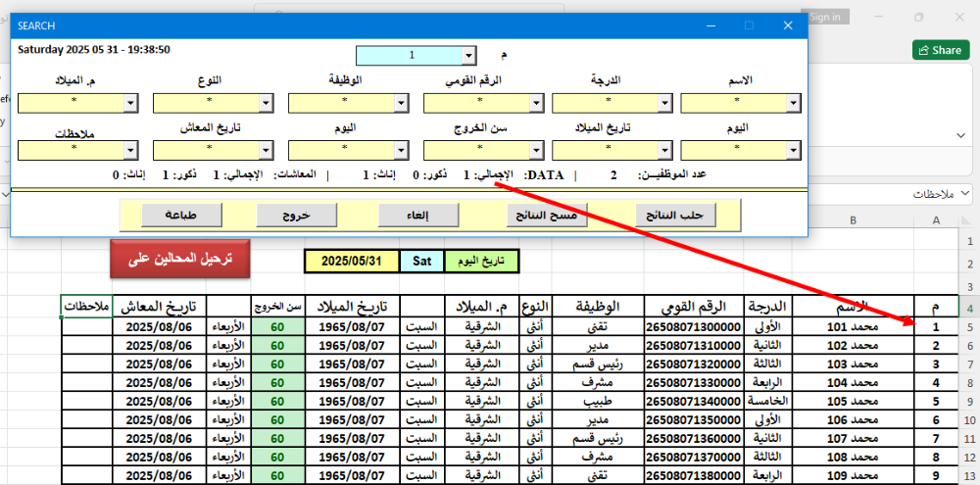This screenshot has height=485, width=980.
Task: Select national ID cell 26508071340000
Action: click(x=694, y=400)
